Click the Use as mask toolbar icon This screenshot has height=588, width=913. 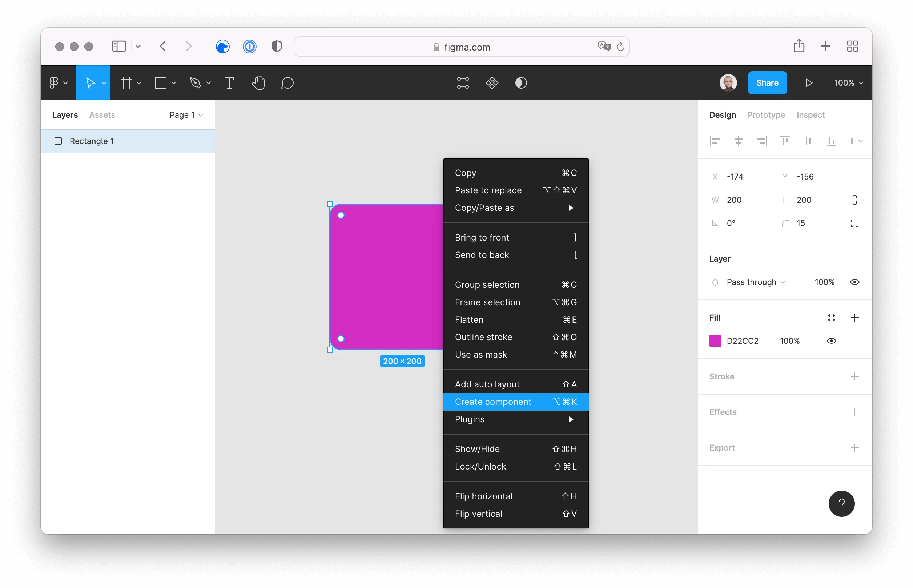(x=522, y=83)
